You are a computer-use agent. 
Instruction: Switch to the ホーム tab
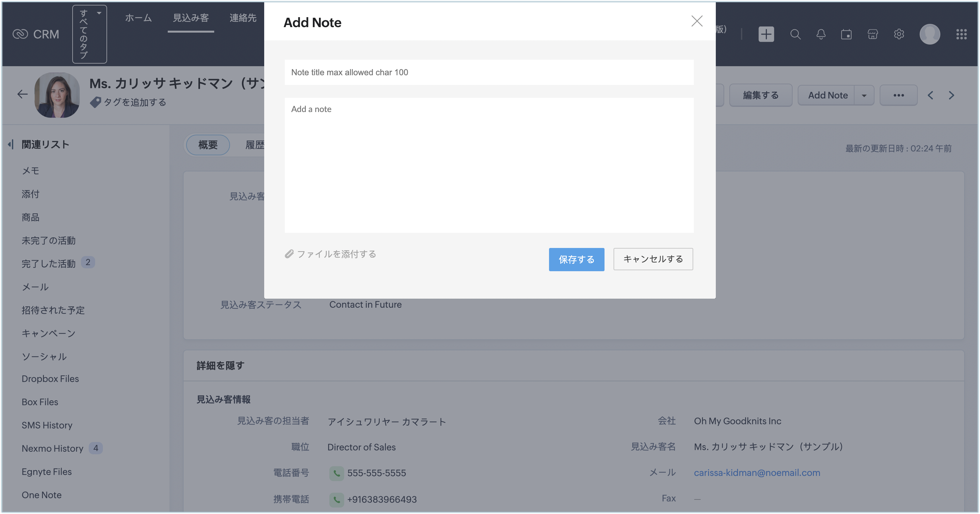[138, 18]
